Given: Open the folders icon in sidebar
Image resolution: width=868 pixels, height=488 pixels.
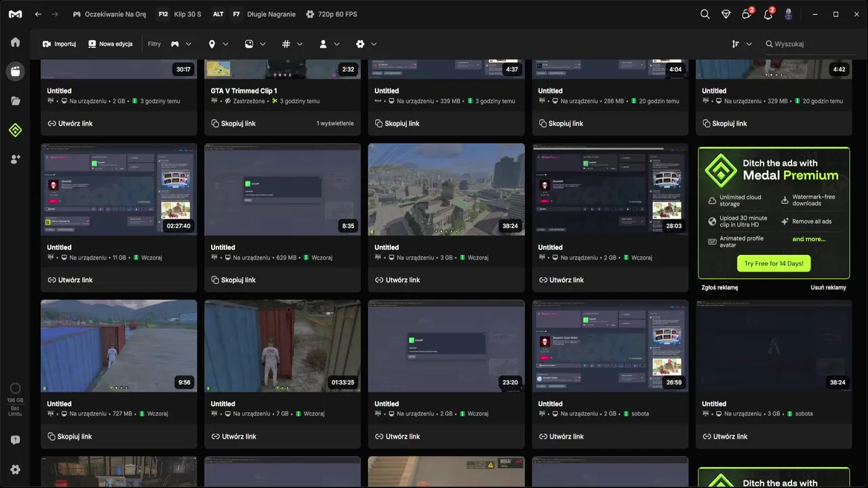Looking at the screenshot, I should (x=15, y=101).
